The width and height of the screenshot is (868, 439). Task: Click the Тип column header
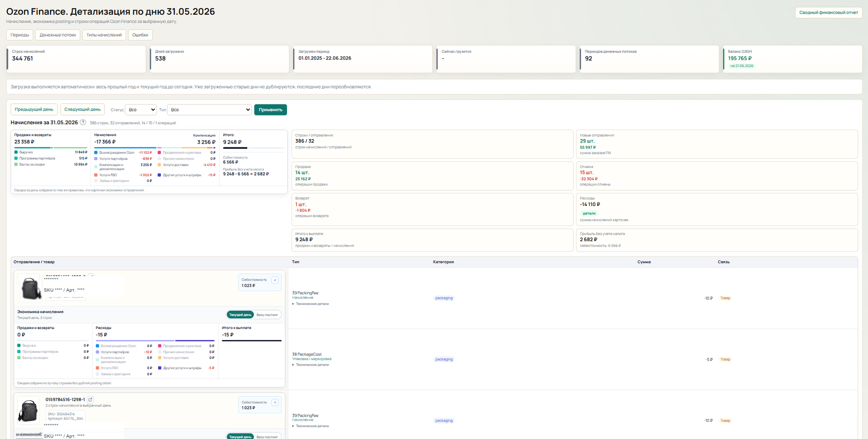pos(296,262)
